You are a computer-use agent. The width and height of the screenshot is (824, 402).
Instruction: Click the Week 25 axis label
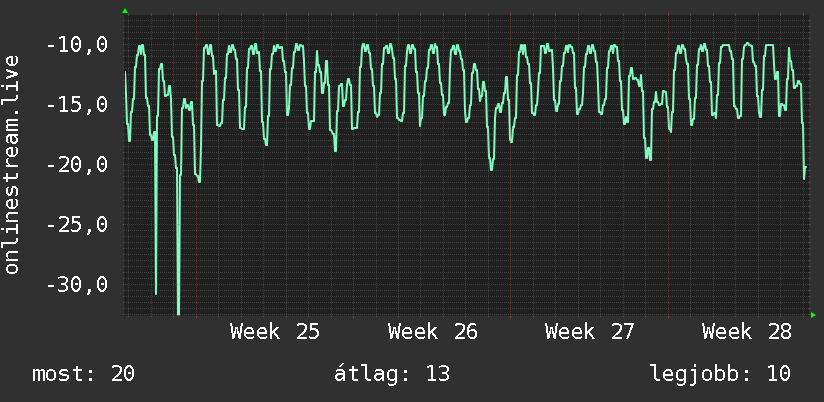275,332
